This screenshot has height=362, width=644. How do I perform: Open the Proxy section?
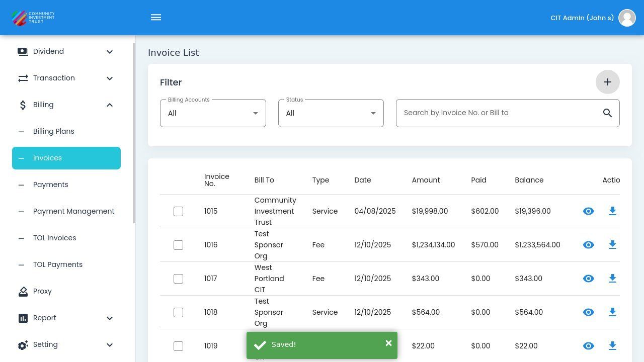click(42, 291)
